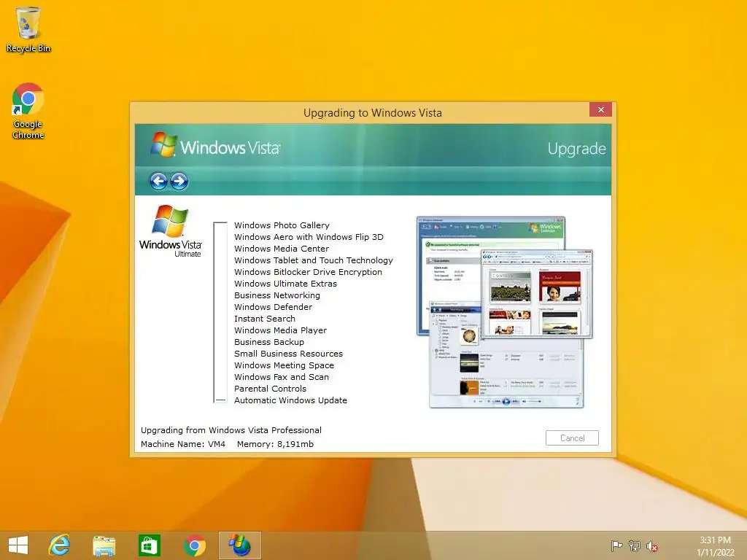Select the Automatic Windows Update entry
Viewport: 747px width, 560px height.
(290, 400)
